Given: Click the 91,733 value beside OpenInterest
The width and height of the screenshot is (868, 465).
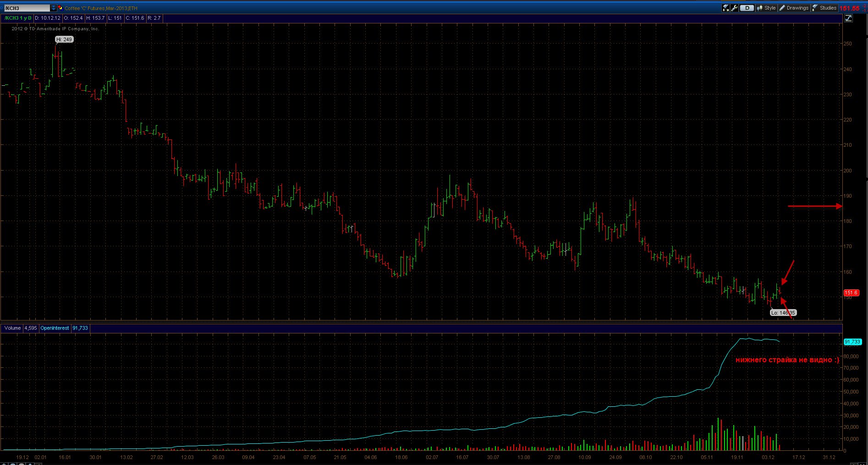Looking at the screenshot, I should click(x=80, y=328).
